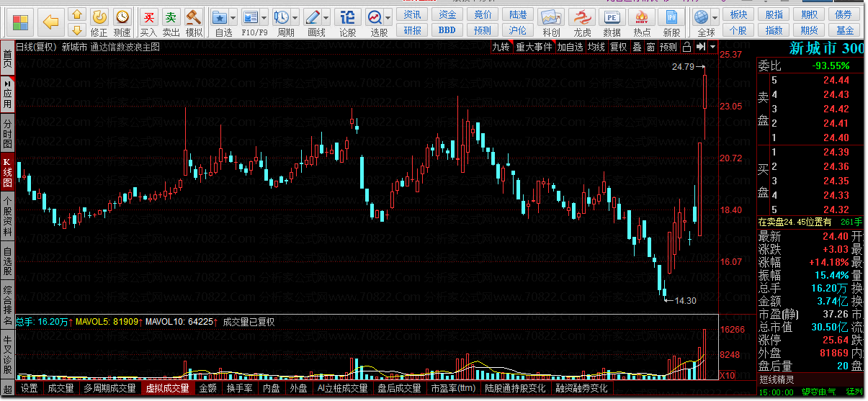Open the 牛叉诊股 side tab
Image resolution: width=868 pixels, height=401 pixels.
tap(7, 355)
